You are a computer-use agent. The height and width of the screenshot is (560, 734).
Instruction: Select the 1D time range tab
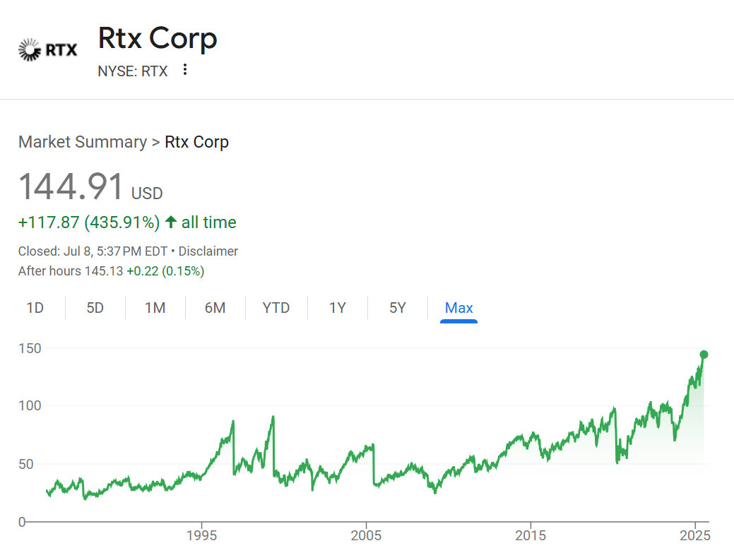tap(35, 308)
